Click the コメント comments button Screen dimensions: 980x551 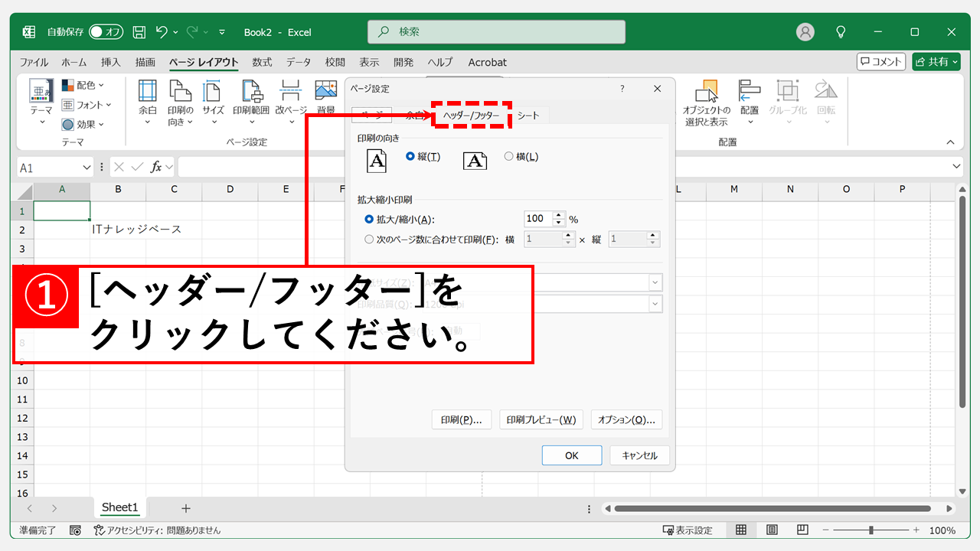(881, 62)
